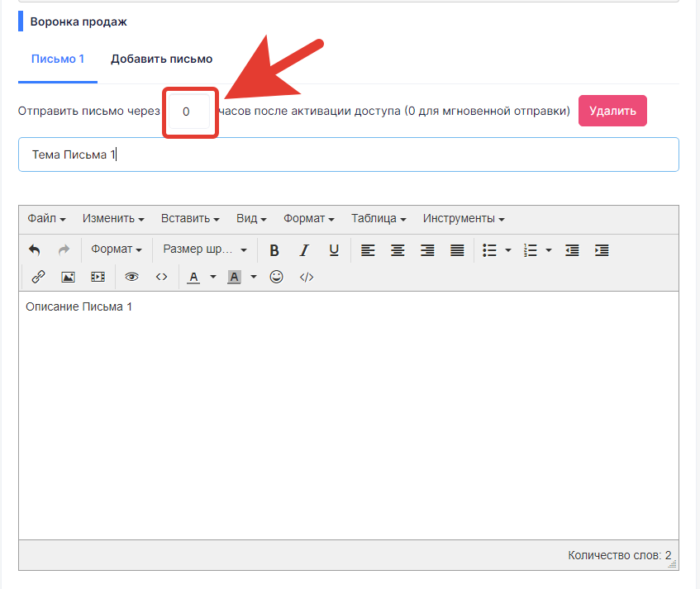This screenshot has width=700, height=589.
Task: Open the emoticons smiley picker
Action: [276, 277]
